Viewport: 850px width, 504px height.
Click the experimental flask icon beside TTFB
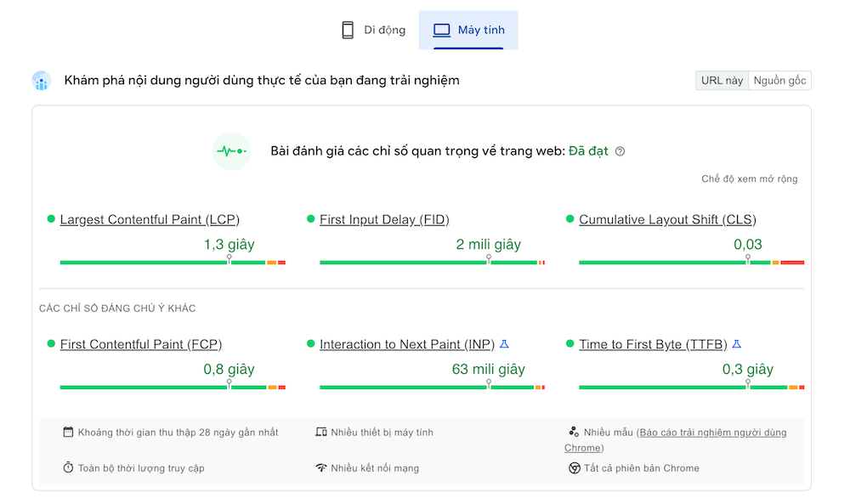click(x=736, y=343)
